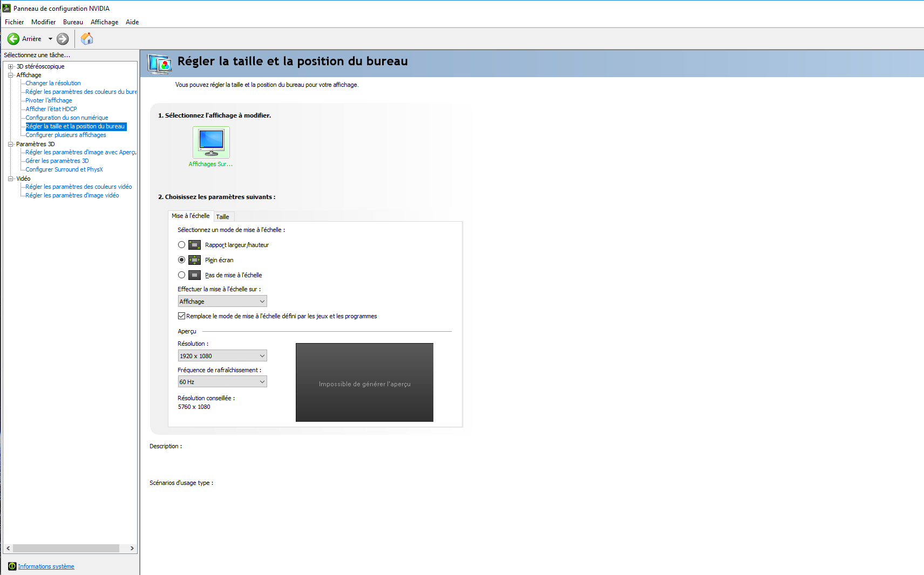
Task: Click the Paramètres 3D tree label
Action: tap(35, 145)
